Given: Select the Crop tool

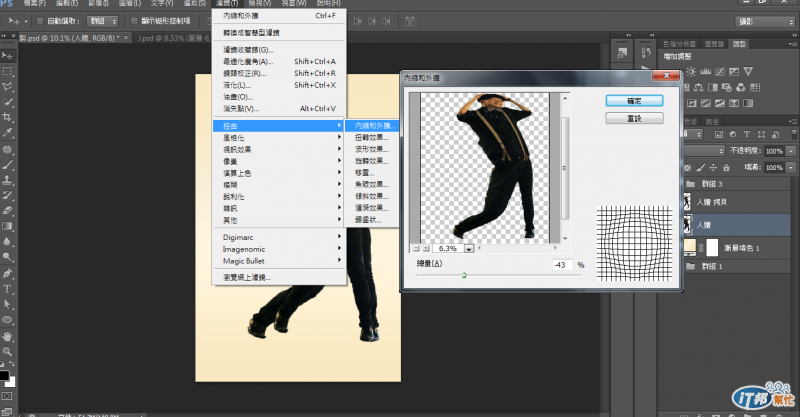Looking at the screenshot, I should coord(7,117).
